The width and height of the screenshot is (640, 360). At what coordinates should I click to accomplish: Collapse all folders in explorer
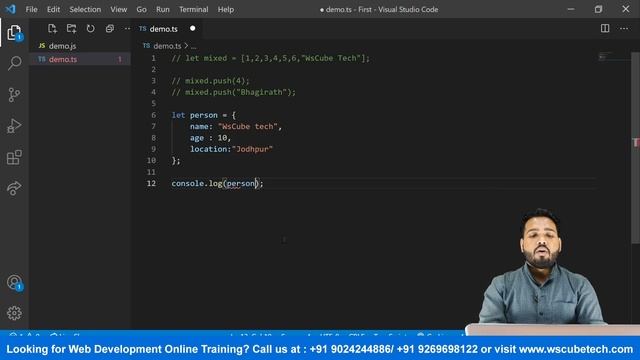(x=109, y=29)
